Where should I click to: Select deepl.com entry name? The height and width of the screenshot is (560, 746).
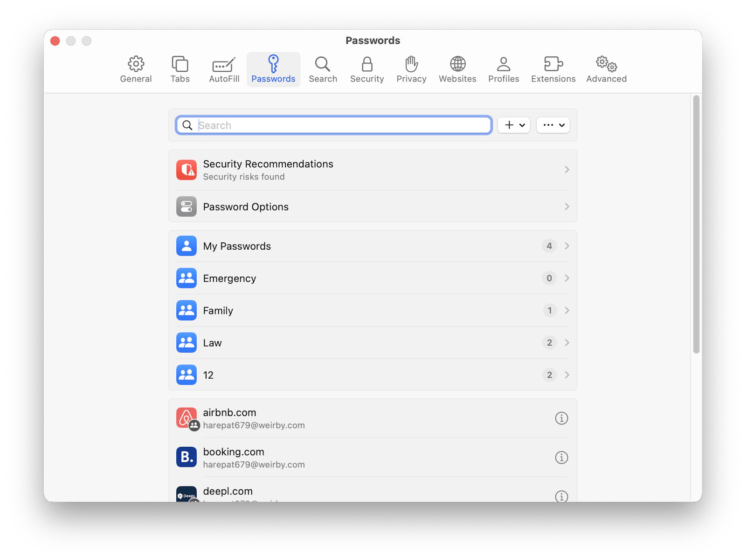[228, 491]
